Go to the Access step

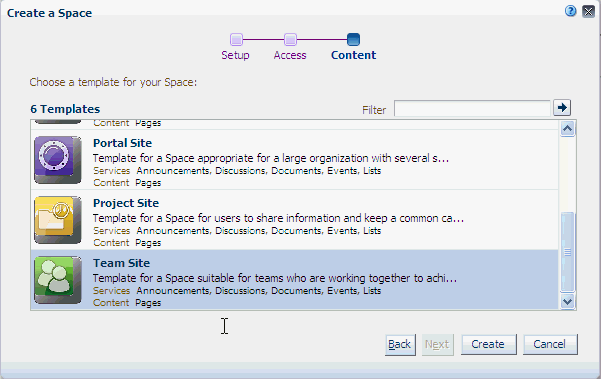pyautogui.click(x=290, y=55)
